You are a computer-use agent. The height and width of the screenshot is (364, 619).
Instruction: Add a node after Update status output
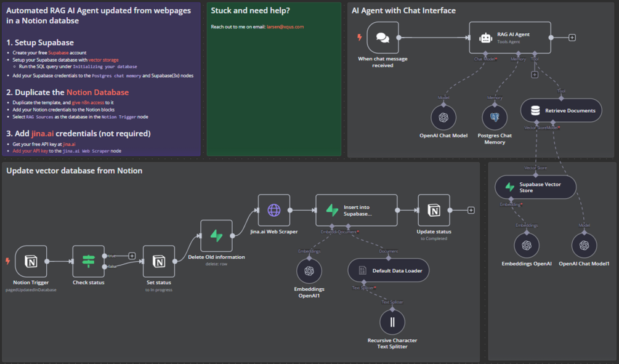coord(471,210)
